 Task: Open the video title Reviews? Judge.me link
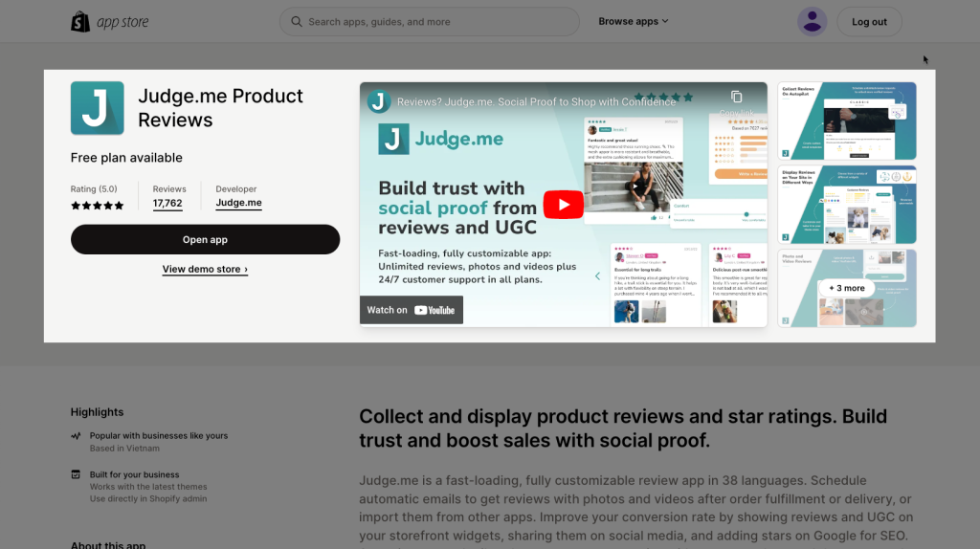tap(536, 101)
